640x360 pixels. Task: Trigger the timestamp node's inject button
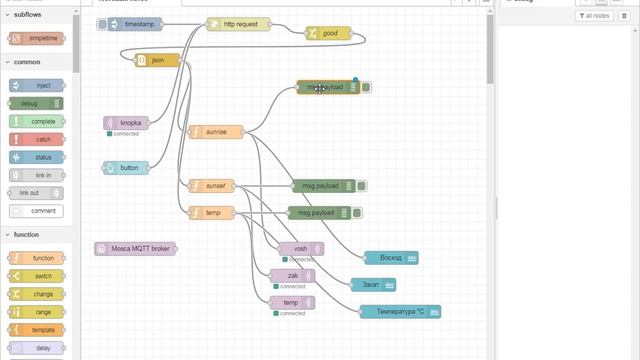pyautogui.click(x=102, y=24)
